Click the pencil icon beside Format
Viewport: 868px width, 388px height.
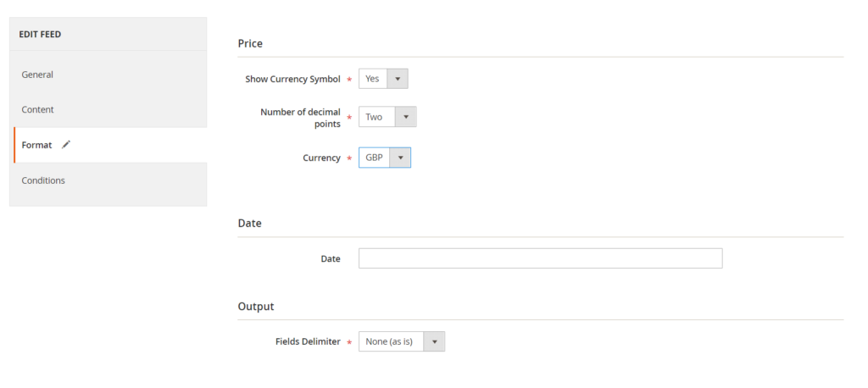[66, 145]
